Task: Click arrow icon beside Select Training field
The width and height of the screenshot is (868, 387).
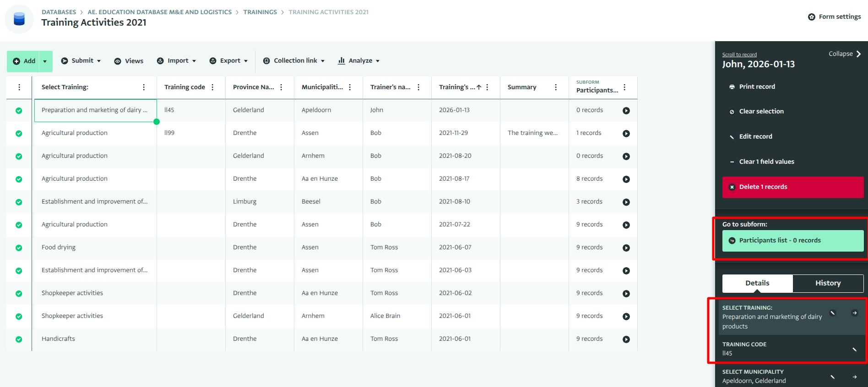Action: (x=854, y=313)
